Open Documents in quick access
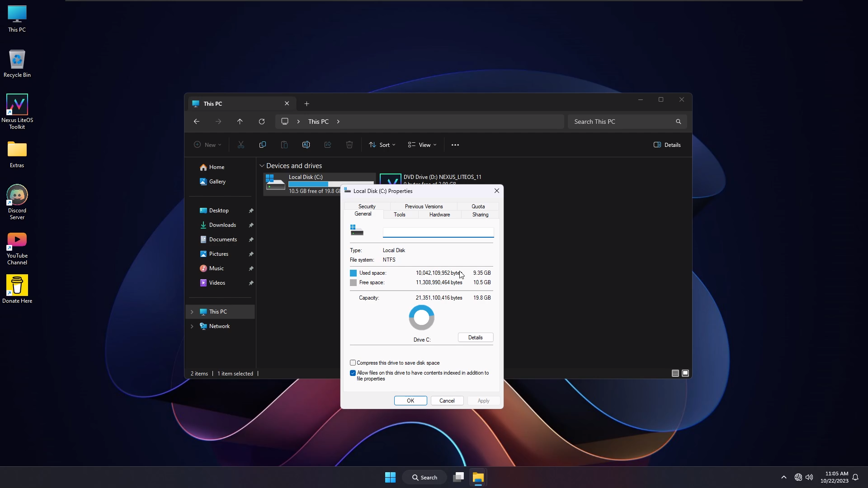The height and width of the screenshot is (488, 868). point(223,239)
